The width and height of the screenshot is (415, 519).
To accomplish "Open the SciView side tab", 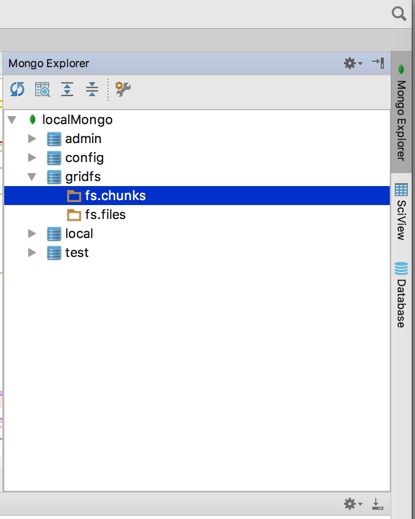I will pos(401,212).
